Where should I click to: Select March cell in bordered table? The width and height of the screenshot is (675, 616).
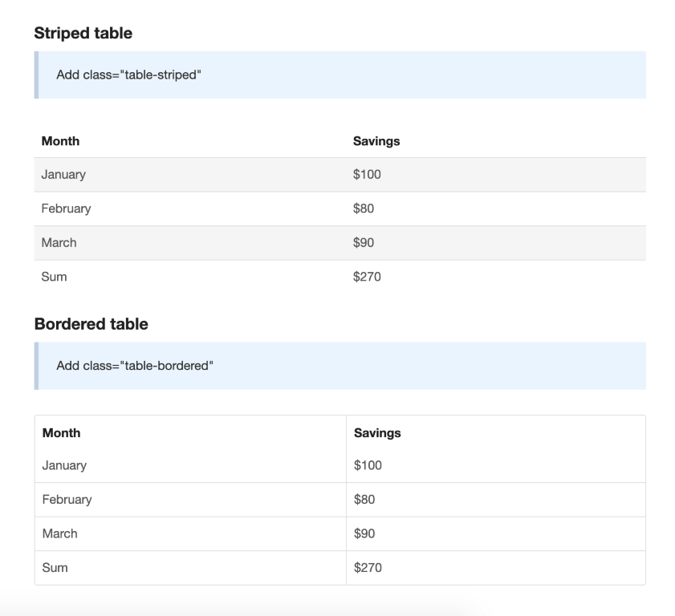click(x=60, y=533)
